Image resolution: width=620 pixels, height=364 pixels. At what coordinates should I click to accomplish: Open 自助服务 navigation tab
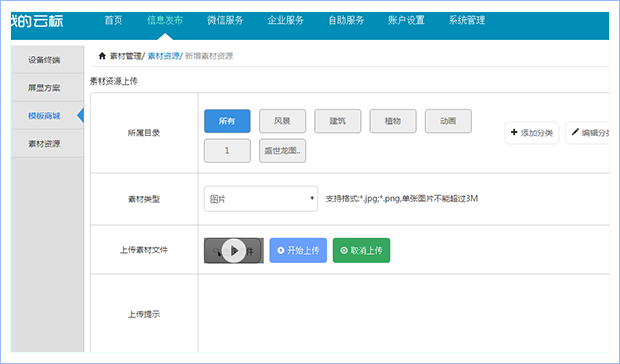point(346,20)
